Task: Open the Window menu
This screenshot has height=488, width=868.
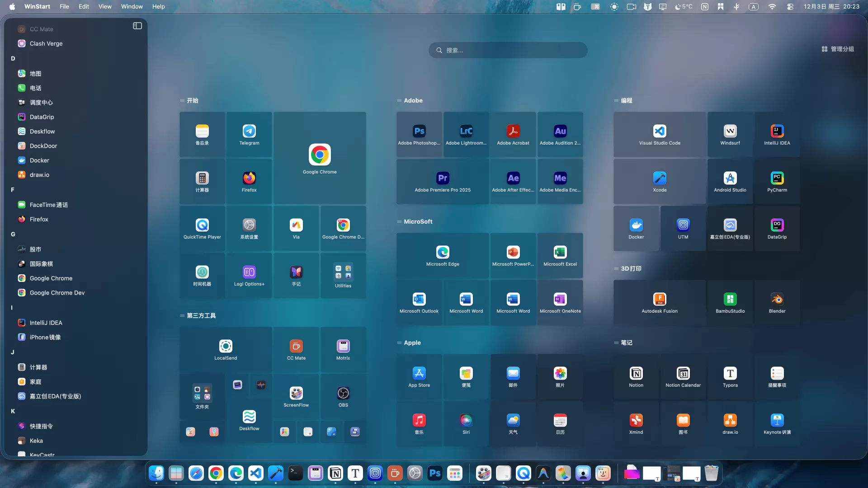Action: (132, 6)
